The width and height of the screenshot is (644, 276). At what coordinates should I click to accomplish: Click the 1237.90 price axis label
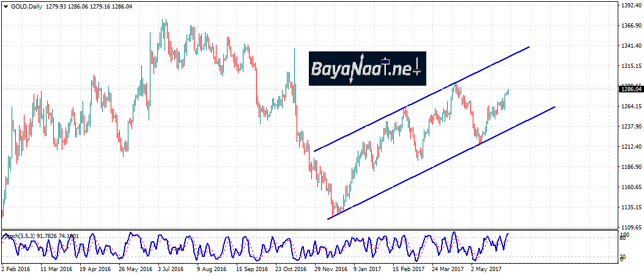click(x=630, y=127)
